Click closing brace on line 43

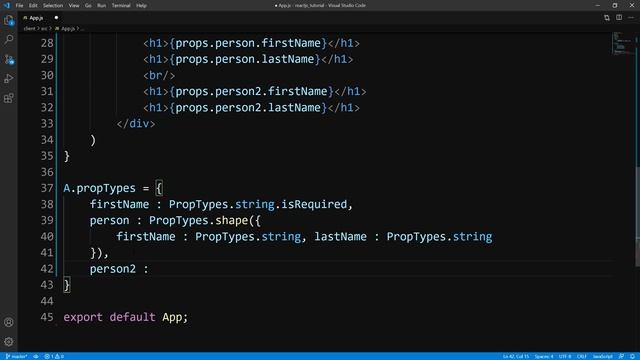[x=67, y=285]
